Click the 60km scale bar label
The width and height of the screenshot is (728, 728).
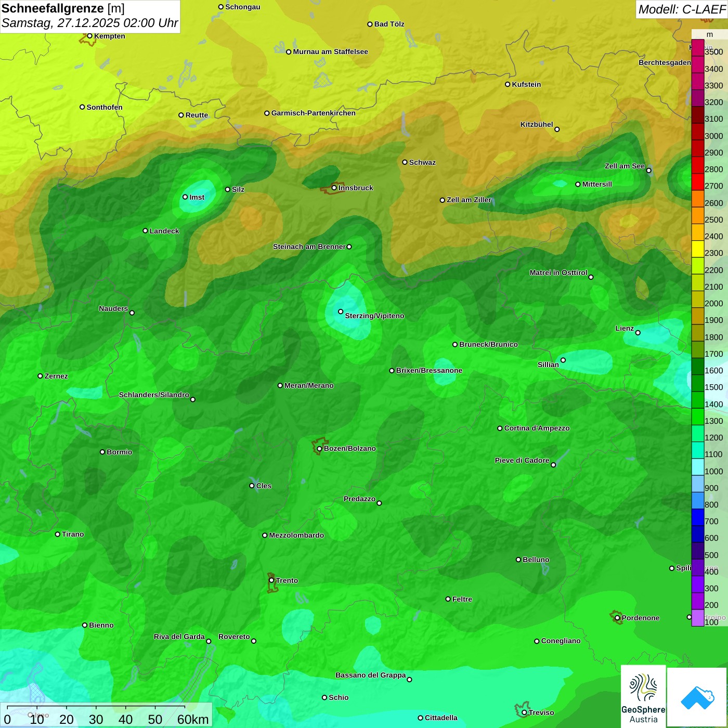[193, 719]
